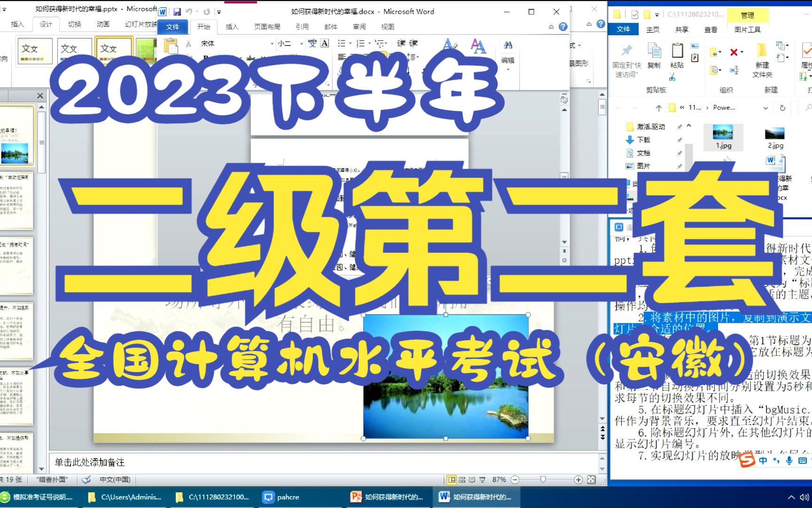This screenshot has width=812, height=508.
Task: Increase paragraph indent in Word
Action: point(414,43)
